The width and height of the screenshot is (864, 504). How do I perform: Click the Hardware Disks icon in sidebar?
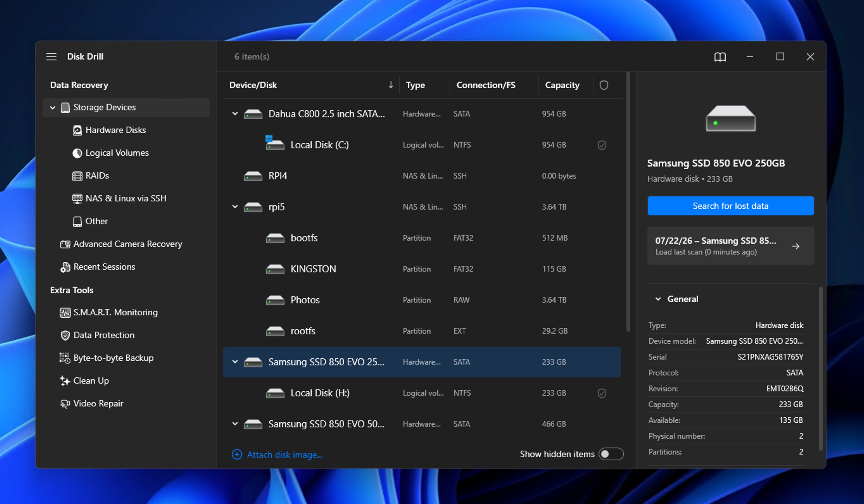point(77,130)
